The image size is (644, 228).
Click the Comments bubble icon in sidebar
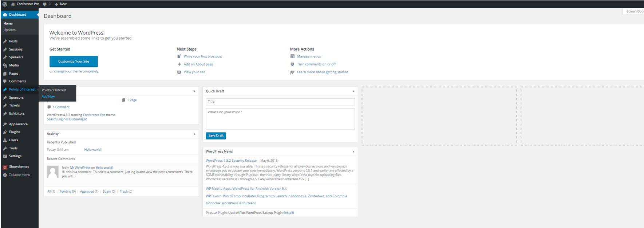tap(5, 82)
